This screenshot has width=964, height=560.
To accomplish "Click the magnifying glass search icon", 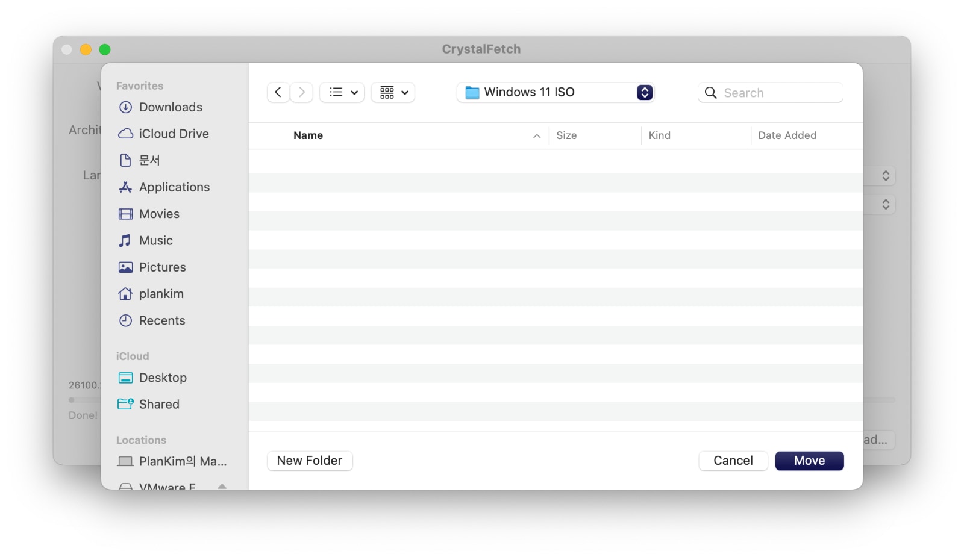I will pyautogui.click(x=711, y=93).
